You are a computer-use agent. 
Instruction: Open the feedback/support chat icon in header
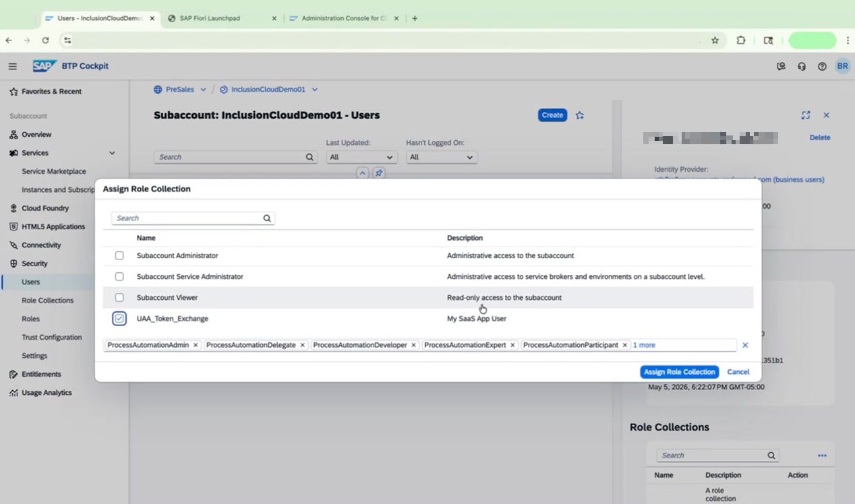click(x=781, y=66)
